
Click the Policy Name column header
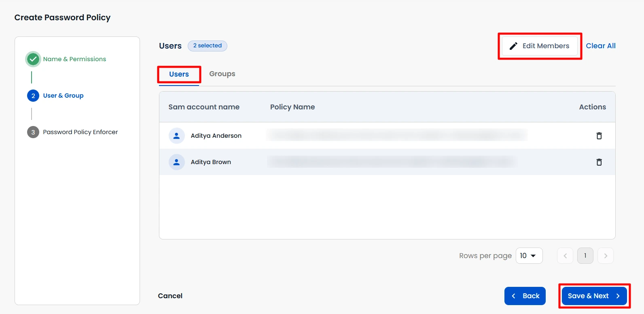click(x=292, y=107)
